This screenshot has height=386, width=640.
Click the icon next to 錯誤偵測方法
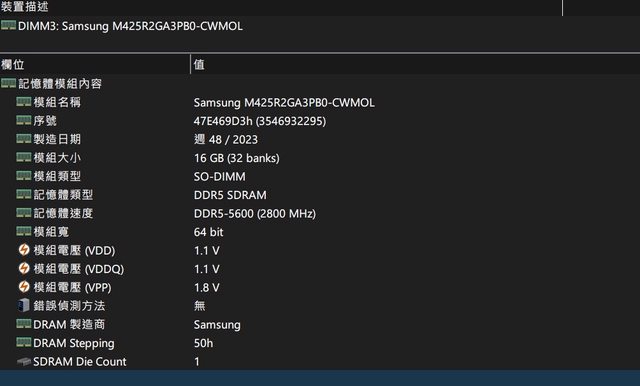coord(24,305)
